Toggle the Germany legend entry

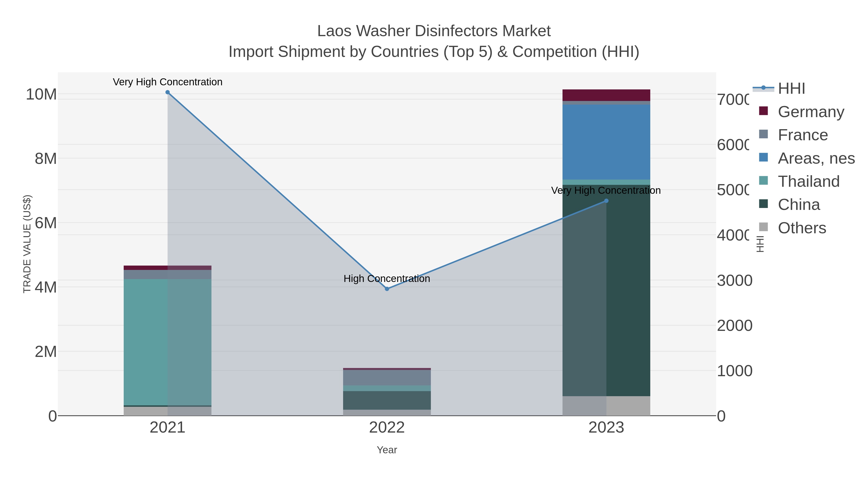802,112
